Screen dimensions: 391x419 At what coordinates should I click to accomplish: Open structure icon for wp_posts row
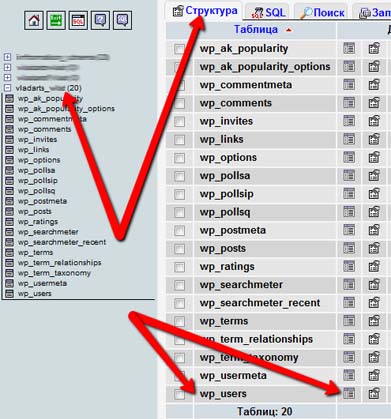click(374, 248)
